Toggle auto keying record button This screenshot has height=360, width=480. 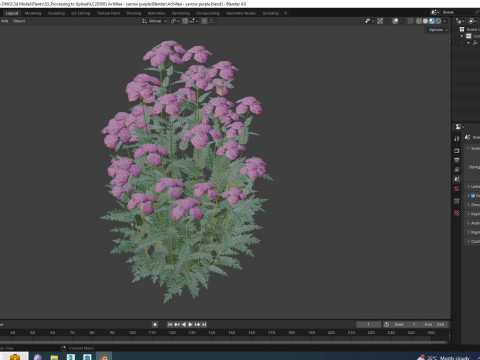[x=155, y=324]
